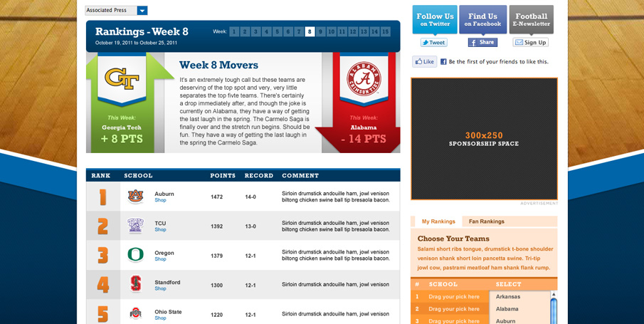
Task: Click the rank 5 number badge
Action: pos(102,314)
